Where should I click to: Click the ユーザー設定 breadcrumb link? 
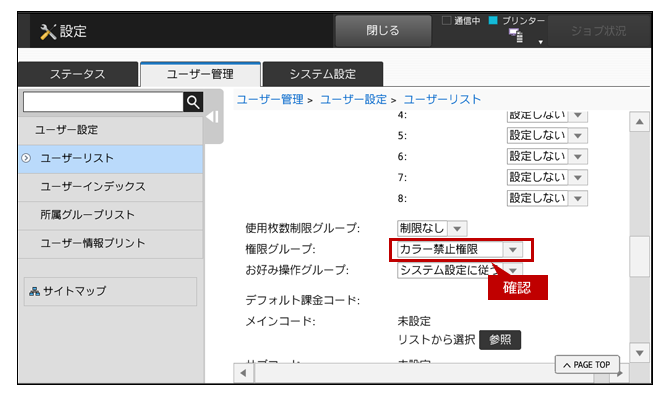[x=353, y=100]
